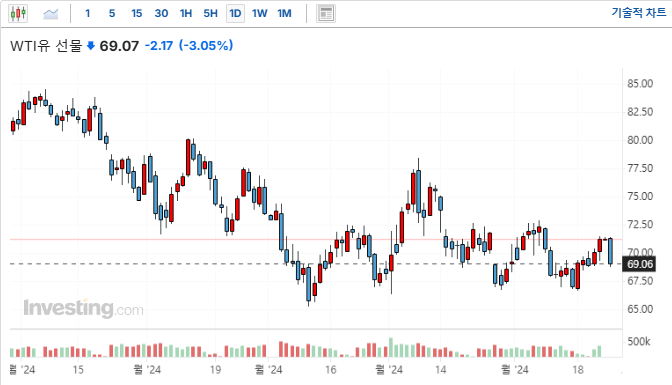The width and height of the screenshot is (672, 385).
Task: Click the 67.50 price axis label
Action: click(x=640, y=281)
